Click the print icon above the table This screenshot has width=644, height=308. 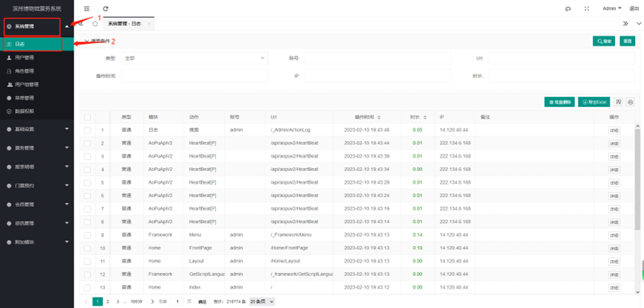(631, 102)
